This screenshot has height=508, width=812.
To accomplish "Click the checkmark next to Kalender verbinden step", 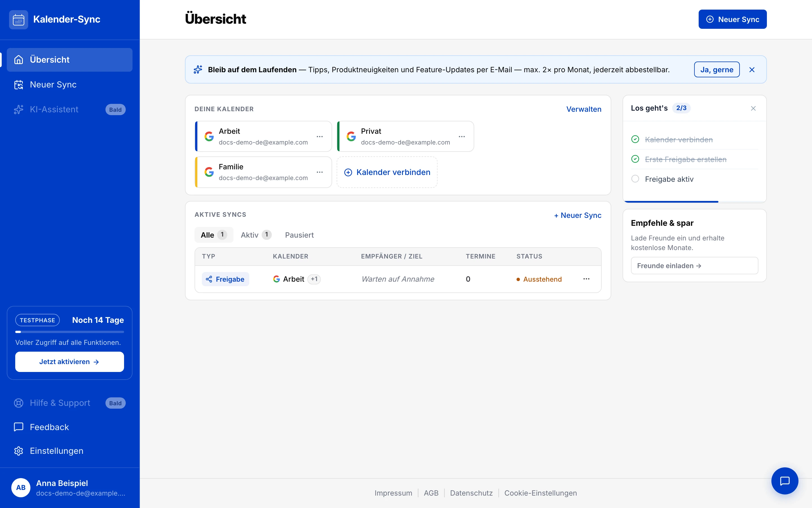I will 635,139.
